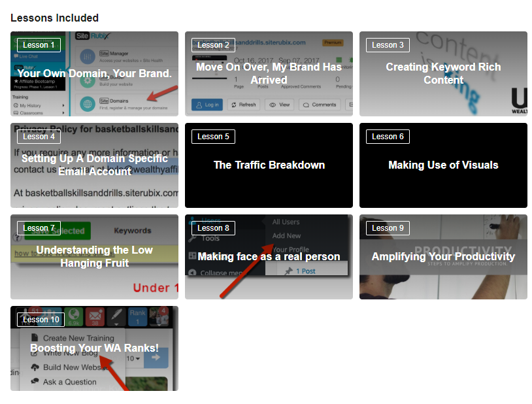This screenshot has width=532, height=404.
Task: Open the "Setting Up A Domain Specific Email Account" card
Action: coord(94,165)
